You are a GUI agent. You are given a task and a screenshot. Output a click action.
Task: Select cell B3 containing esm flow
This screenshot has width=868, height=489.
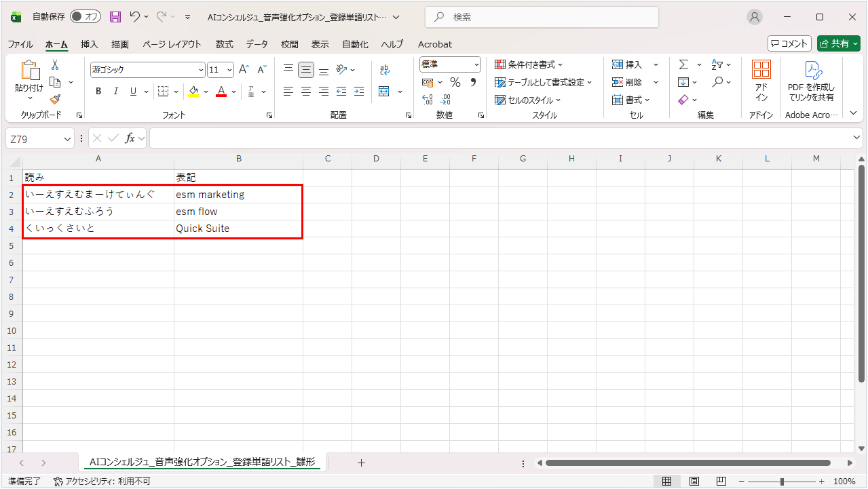coord(238,212)
